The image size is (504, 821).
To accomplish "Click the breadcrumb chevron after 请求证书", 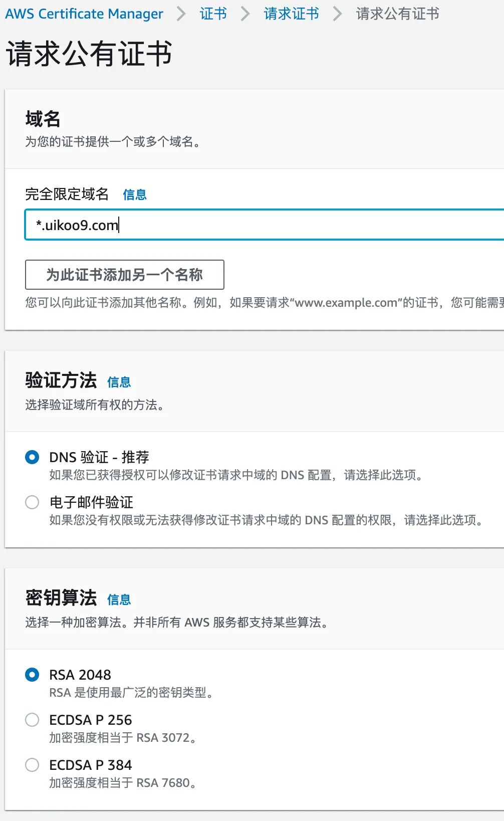I will click(337, 14).
